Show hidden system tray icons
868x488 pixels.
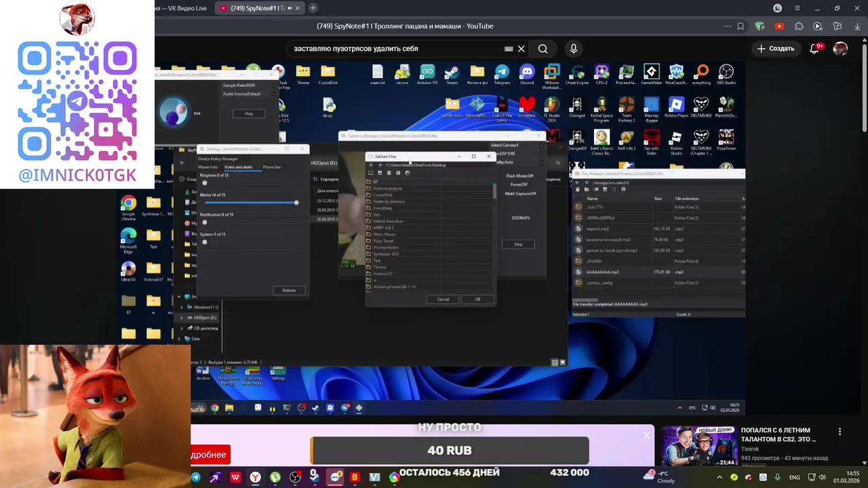coord(719,478)
